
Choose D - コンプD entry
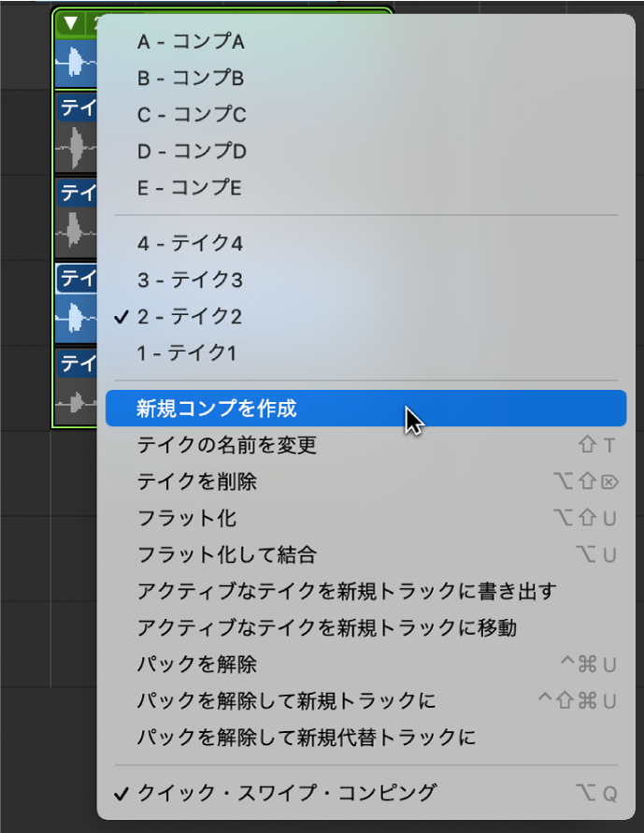pos(365,151)
